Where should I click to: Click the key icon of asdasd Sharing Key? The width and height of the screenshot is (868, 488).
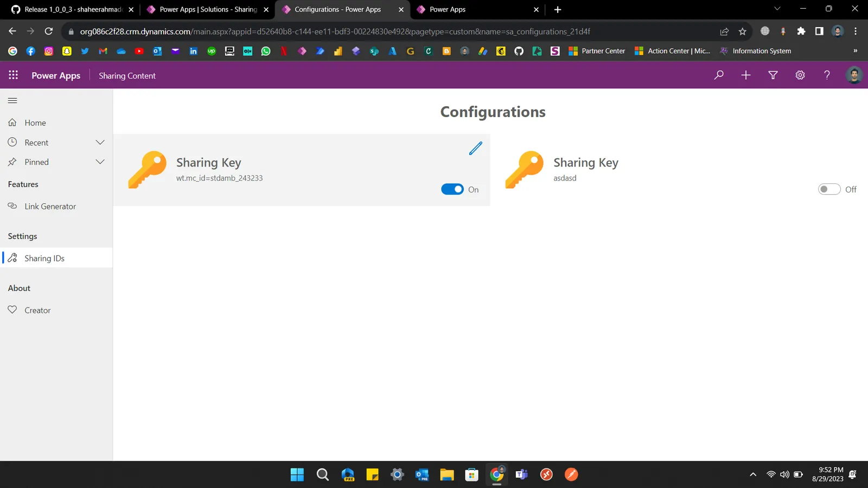pyautogui.click(x=524, y=170)
